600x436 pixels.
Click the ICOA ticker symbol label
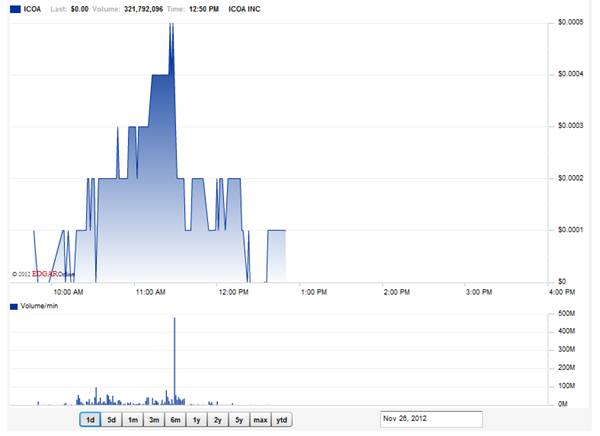tap(32, 8)
